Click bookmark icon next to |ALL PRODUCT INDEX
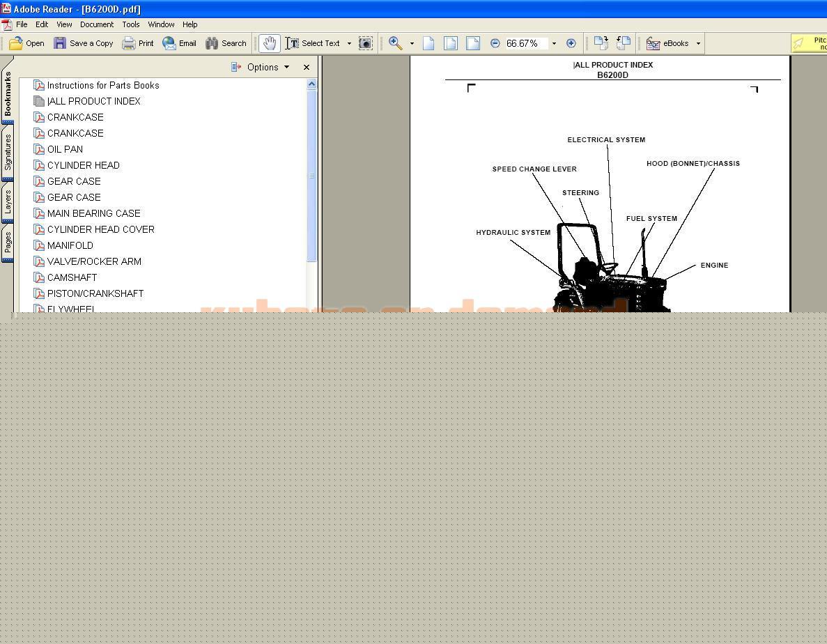 (x=39, y=101)
